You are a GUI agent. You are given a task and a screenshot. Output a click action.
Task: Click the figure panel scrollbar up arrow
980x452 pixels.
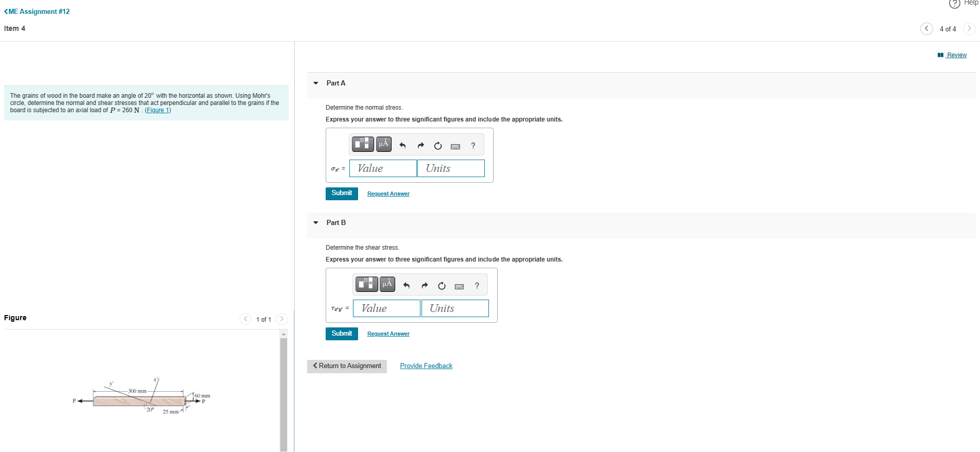point(283,334)
